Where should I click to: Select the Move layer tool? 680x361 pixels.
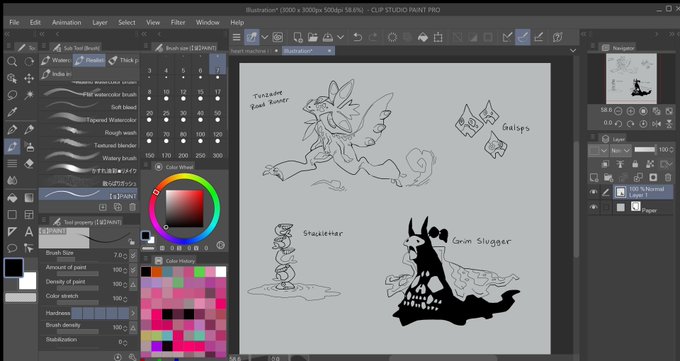pyautogui.click(x=29, y=79)
